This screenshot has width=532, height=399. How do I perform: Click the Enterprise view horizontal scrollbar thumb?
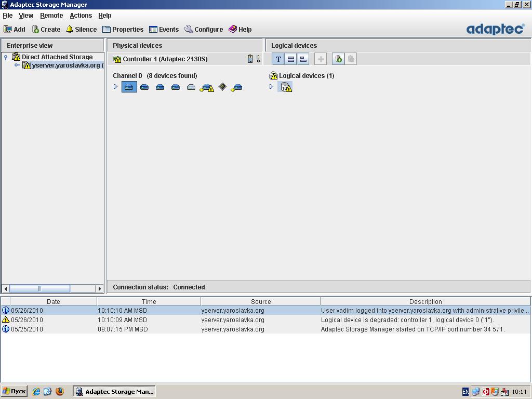pos(39,288)
